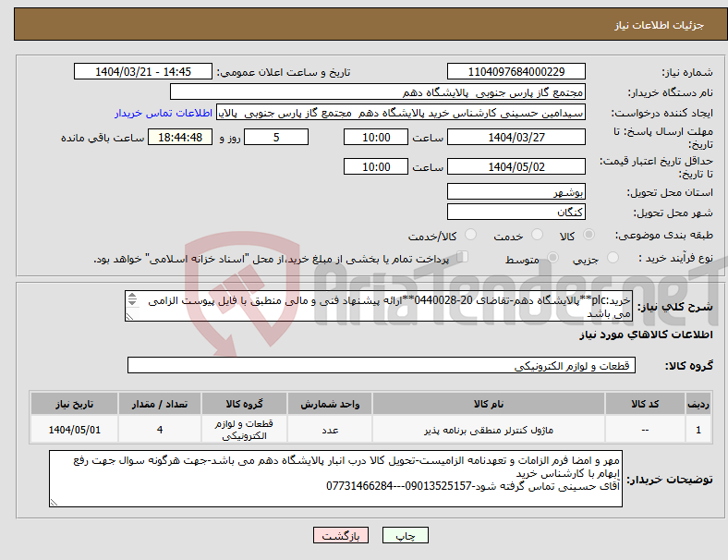Viewport: 728px width, 560px height.
Task: Click resize handle of buyer notes textarea
Action: pos(54,502)
